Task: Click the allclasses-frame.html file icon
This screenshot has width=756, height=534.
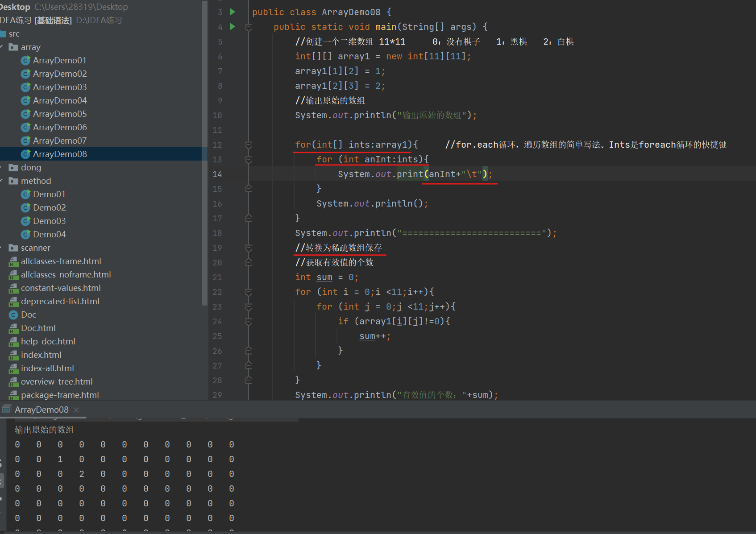Action: (13, 261)
